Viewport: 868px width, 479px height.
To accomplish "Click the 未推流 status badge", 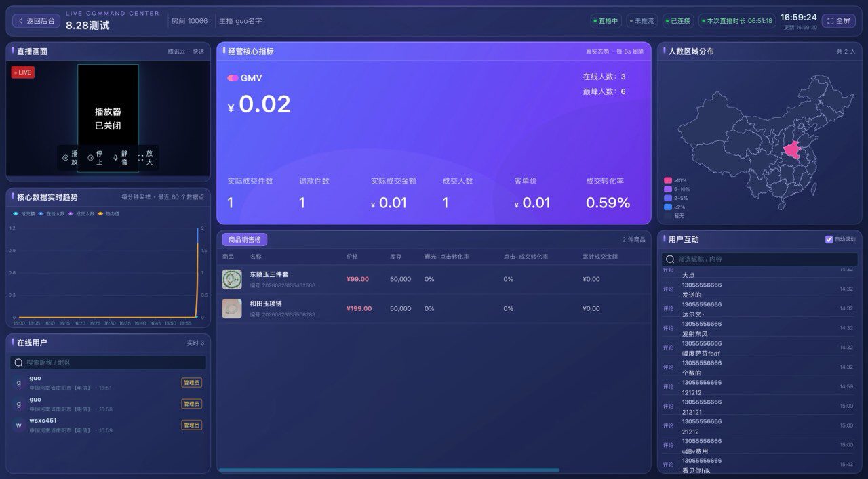I will 642,21.
